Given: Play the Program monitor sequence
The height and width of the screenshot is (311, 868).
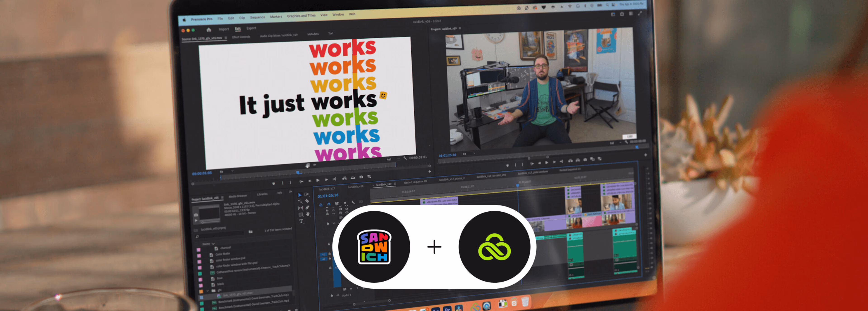Looking at the screenshot, I should click(x=547, y=163).
